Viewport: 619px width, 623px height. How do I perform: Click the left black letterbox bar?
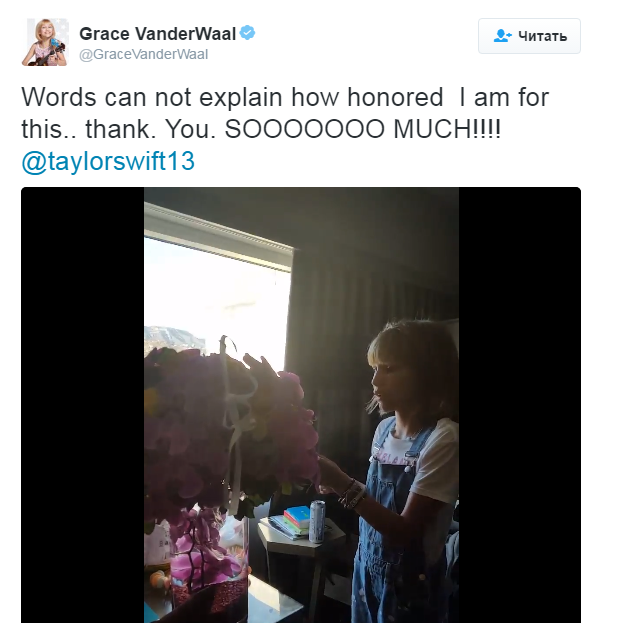[82, 404]
